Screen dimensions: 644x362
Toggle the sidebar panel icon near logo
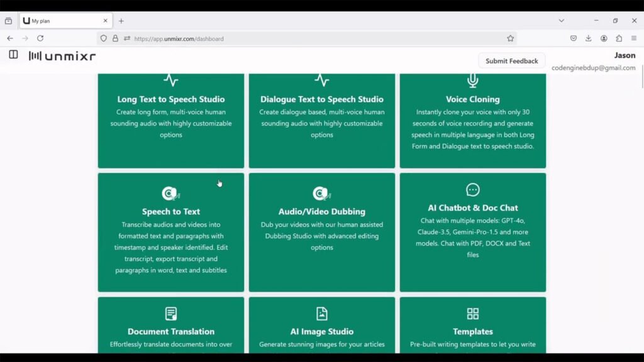(13, 55)
